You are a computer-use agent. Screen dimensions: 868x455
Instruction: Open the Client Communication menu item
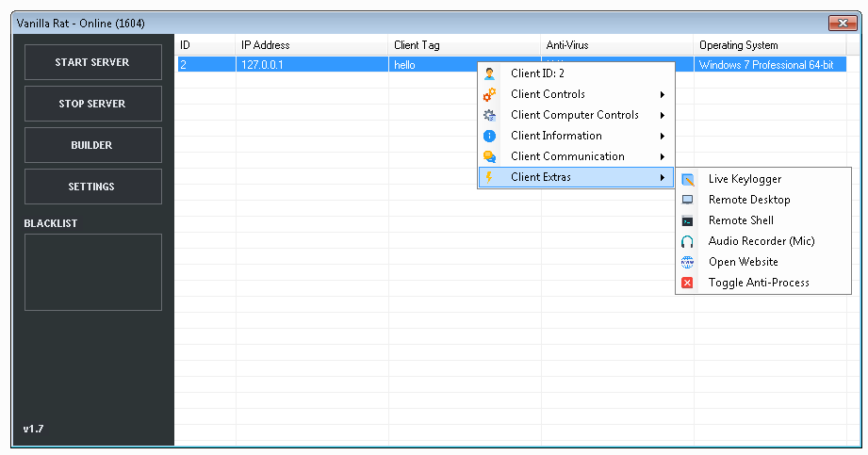[566, 156]
